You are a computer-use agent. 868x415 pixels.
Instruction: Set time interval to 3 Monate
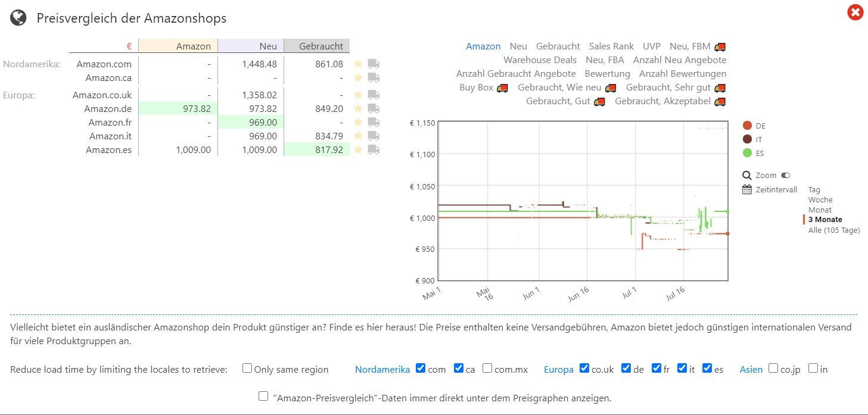click(x=825, y=220)
